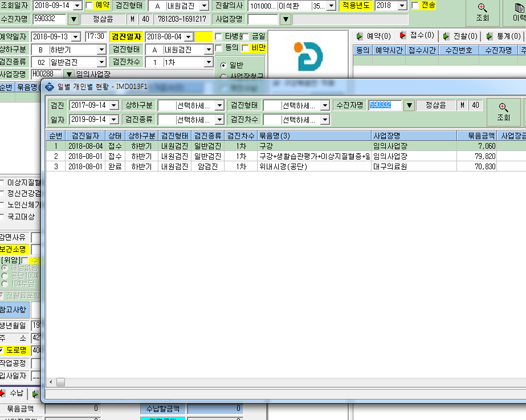
Task: Click the 예약(0) green arrow icon
Action: [x=360, y=36]
